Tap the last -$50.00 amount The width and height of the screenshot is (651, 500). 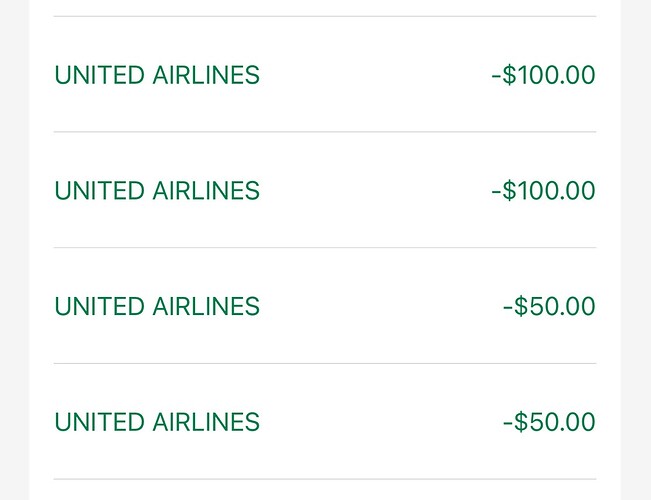pos(549,422)
